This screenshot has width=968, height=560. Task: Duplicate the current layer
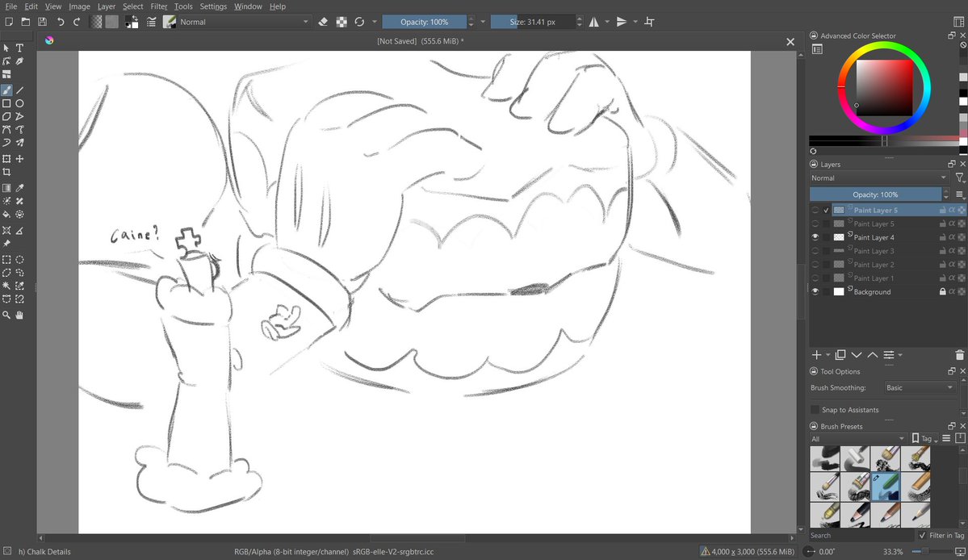(x=840, y=354)
